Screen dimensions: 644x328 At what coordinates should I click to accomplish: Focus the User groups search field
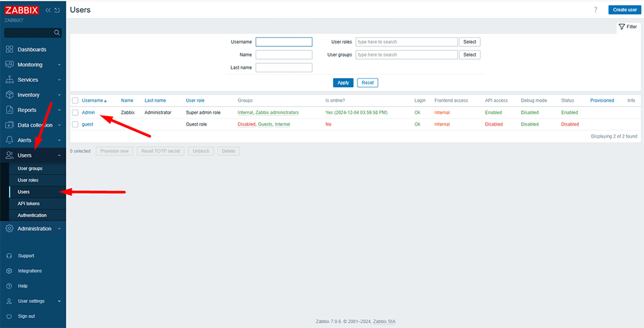tap(406, 55)
